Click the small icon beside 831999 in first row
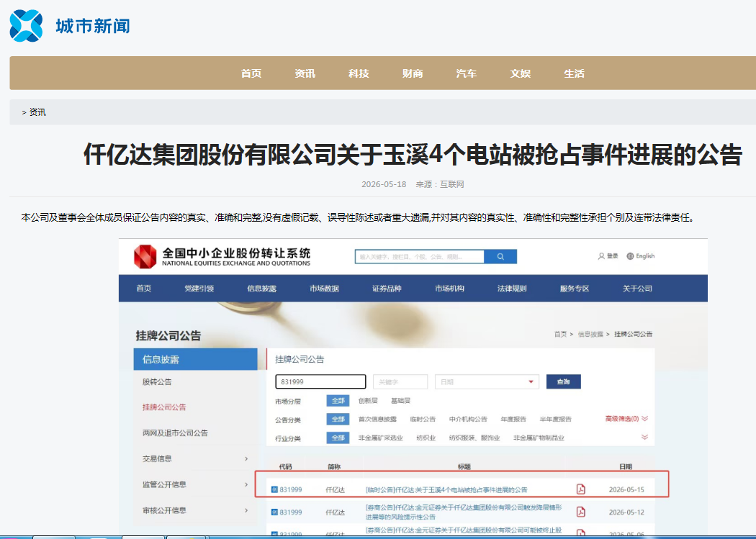The width and height of the screenshot is (756, 539). pos(274,490)
